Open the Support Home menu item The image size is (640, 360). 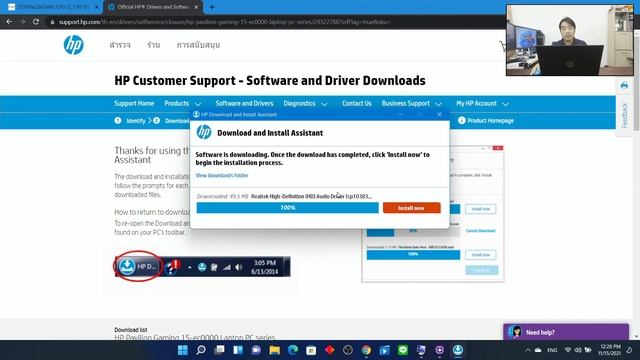pos(134,103)
